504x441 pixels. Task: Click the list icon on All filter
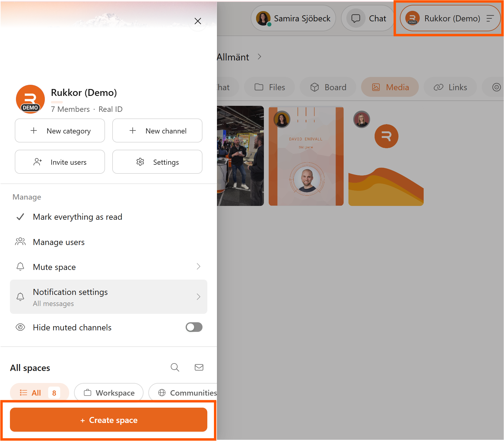pyautogui.click(x=23, y=393)
